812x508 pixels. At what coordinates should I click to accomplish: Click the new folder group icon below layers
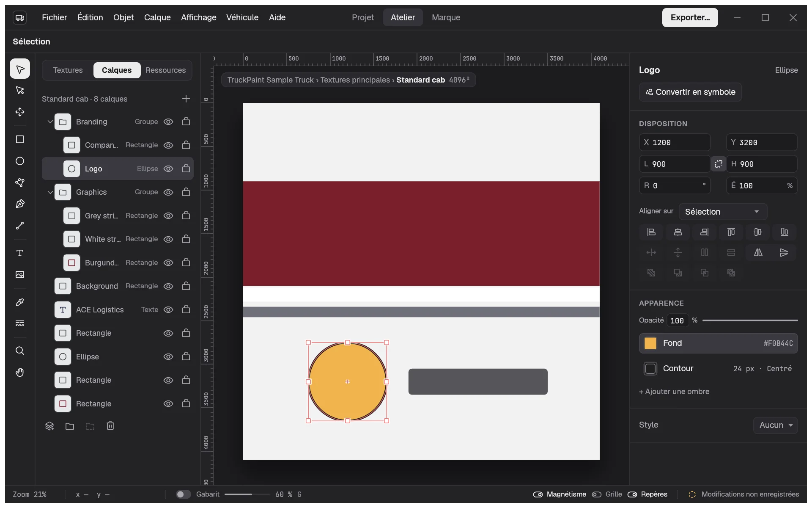[70, 426]
